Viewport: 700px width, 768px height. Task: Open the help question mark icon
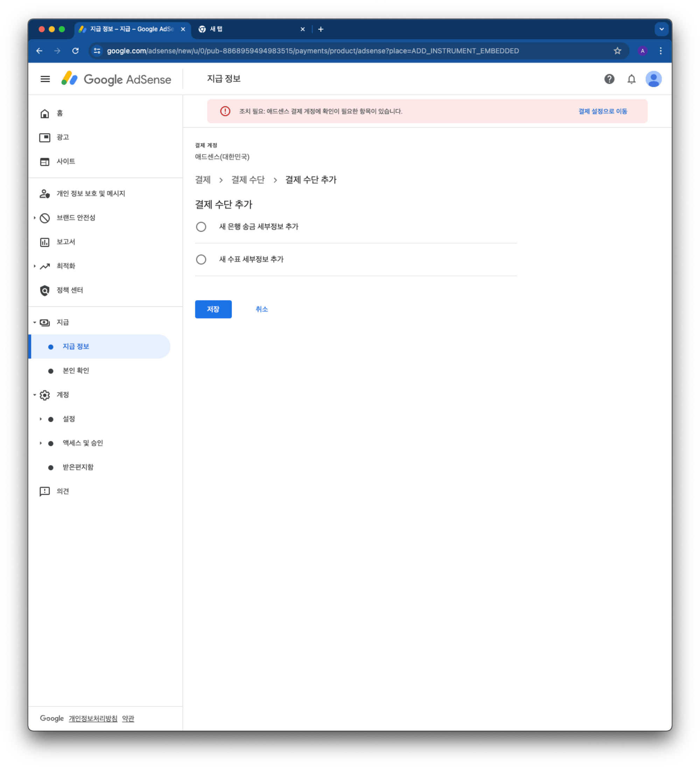609,79
